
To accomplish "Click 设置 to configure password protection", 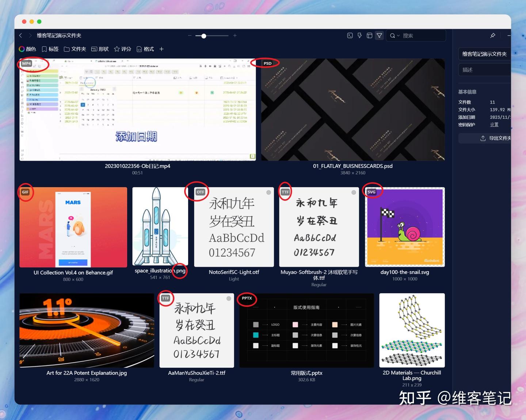I will pos(494,125).
